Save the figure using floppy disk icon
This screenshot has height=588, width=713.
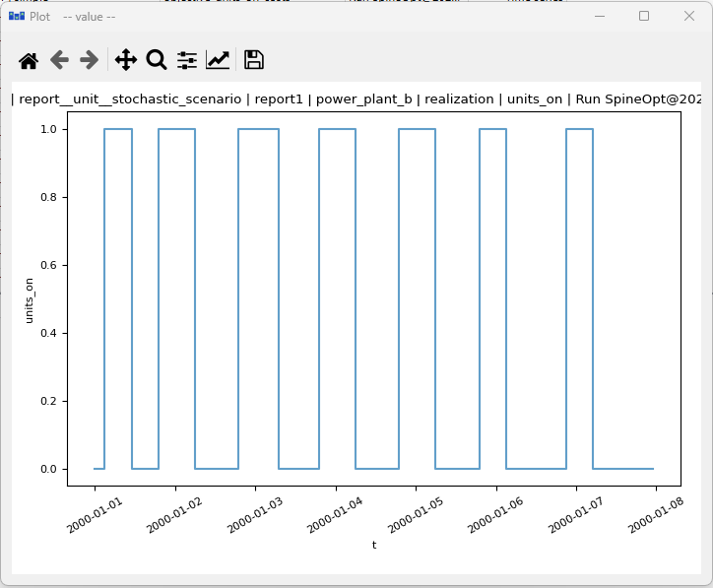[x=254, y=60]
